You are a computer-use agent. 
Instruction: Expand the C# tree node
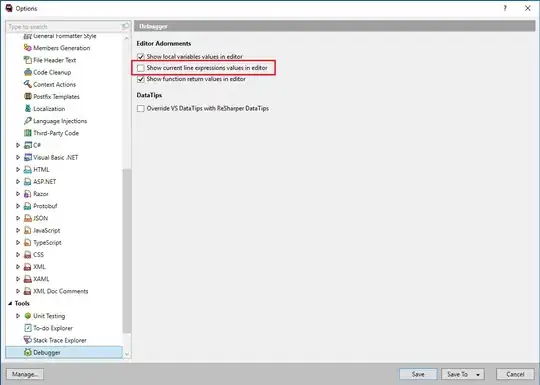pyautogui.click(x=18, y=145)
